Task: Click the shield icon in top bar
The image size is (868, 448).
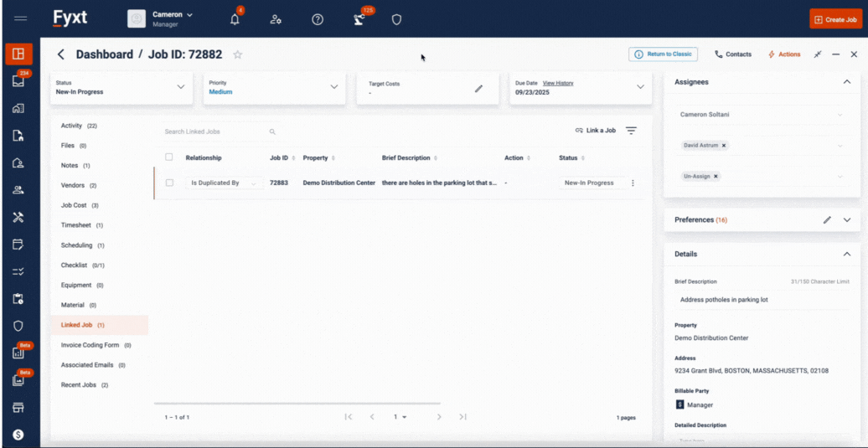Action: point(397,19)
